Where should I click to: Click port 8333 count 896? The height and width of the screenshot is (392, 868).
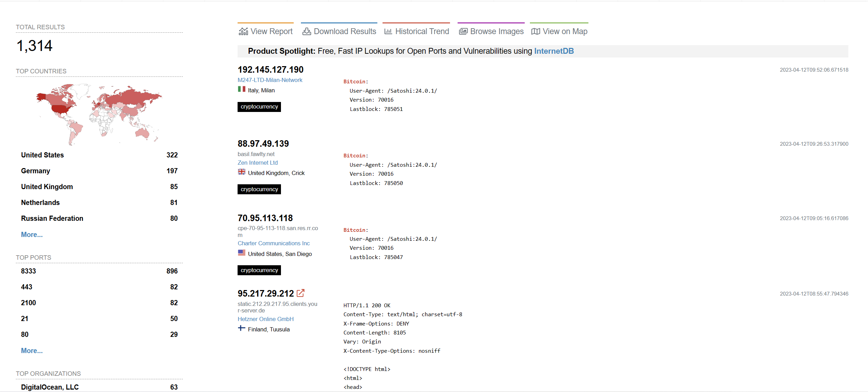click(172, 271)
